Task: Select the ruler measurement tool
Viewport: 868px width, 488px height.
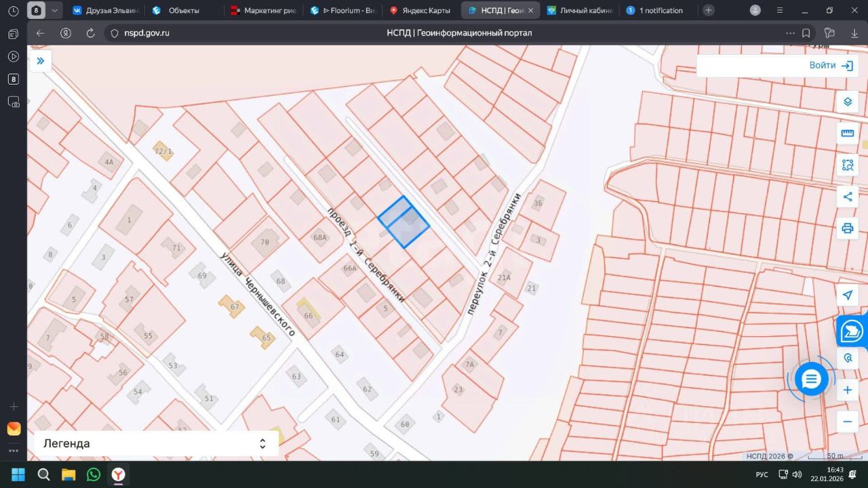Action: (x=847, y=133)
